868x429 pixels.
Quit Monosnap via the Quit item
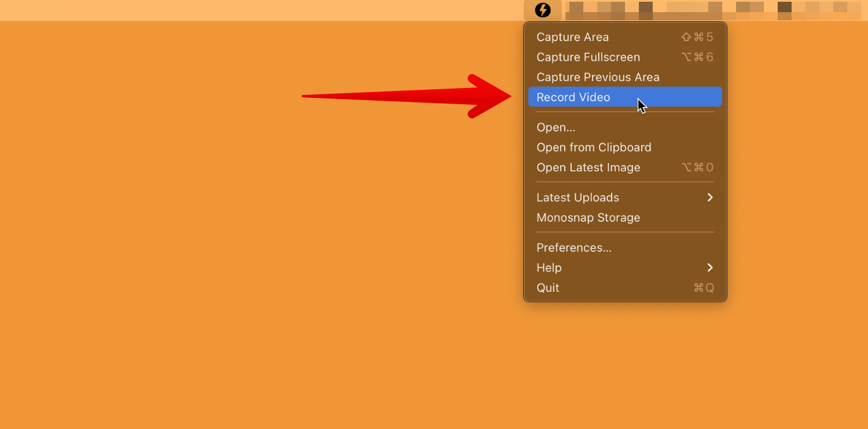tap(547, 288)
